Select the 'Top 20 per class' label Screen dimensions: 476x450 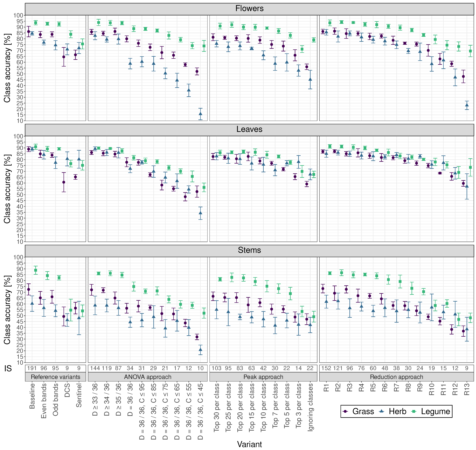240,408
